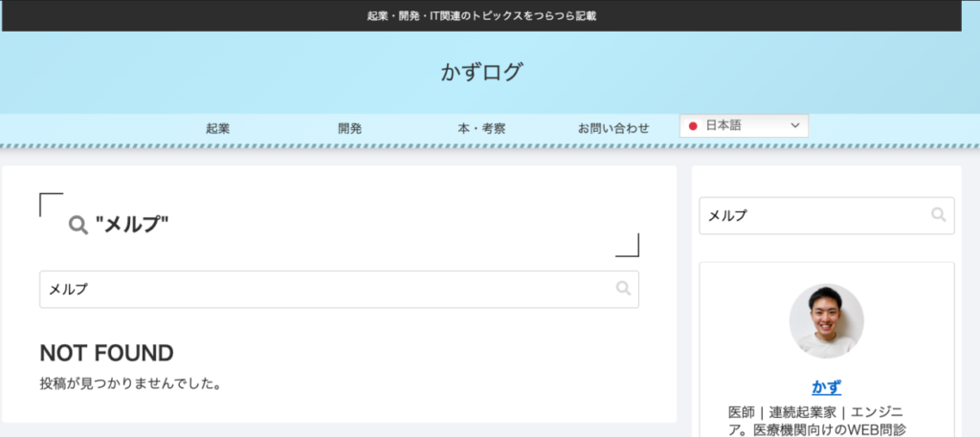Click the かず author name link
This screenshot has height=437, width=980.
point(826,387)
